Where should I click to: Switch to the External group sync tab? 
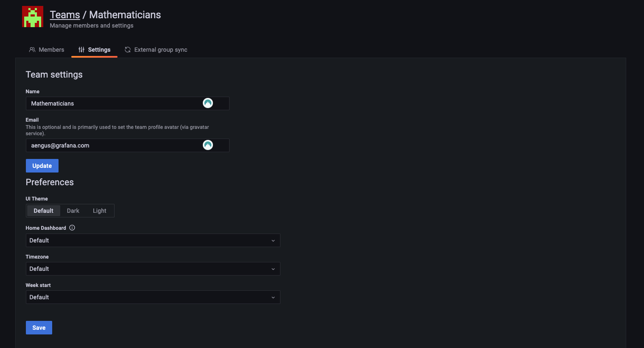(x=160, y=50)
